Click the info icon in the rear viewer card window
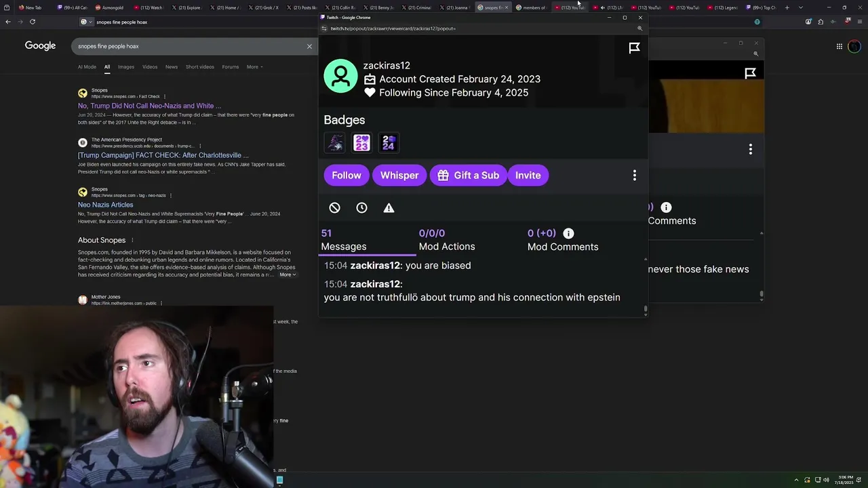This screenshot has height=488, width=868. (666, 207)
